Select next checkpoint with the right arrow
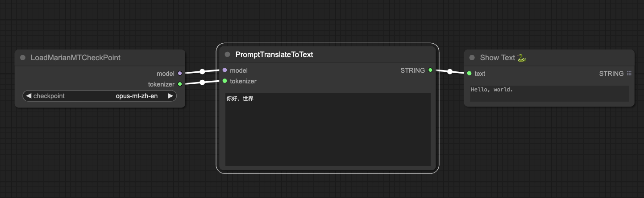The height and width of the screenshot is (198, 644). (x=170, y=96)
